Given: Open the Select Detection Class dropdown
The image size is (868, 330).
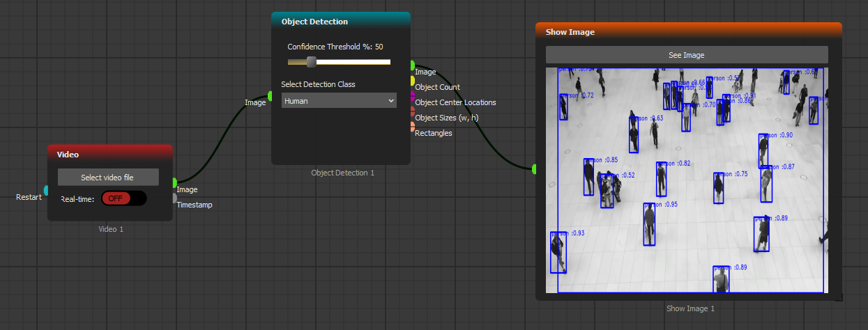Looking at the screenshot, I should point(339,101).
